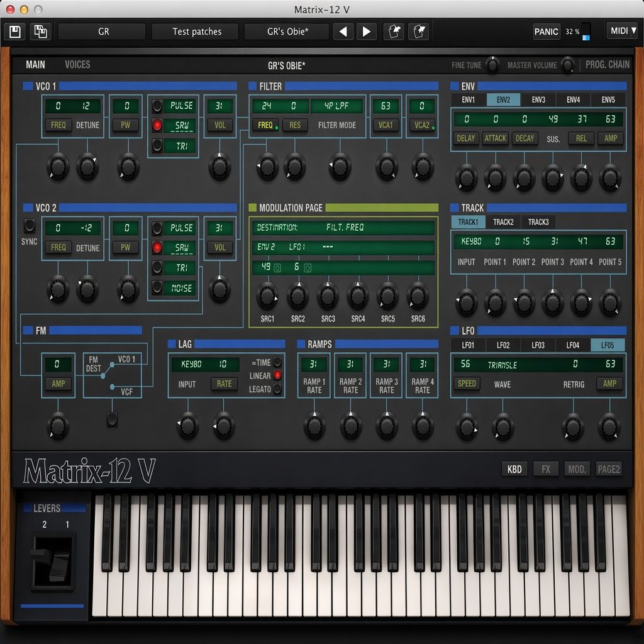Open the TRACK input KEYBD display
This screenshot has width=644, height=644.
[x=470, y=241]
